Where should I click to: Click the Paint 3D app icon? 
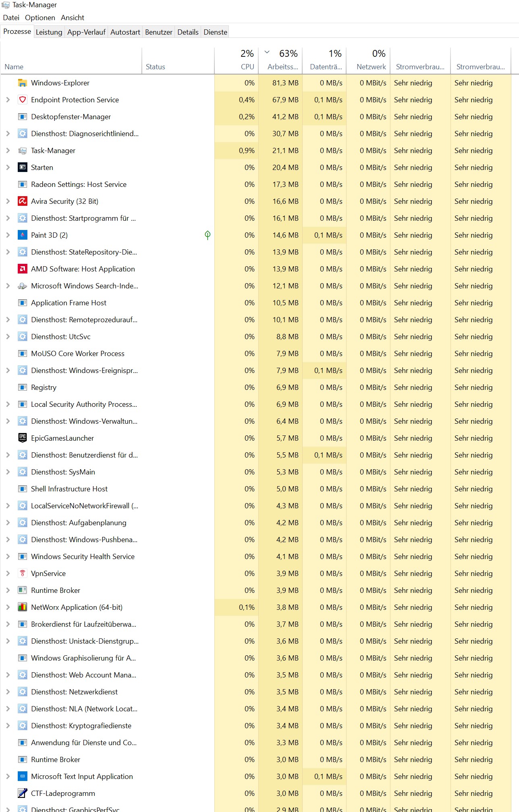[23, 235]
